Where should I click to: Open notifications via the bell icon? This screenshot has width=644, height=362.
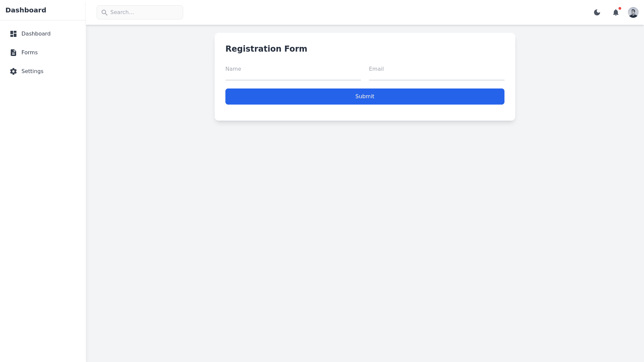point(615,13)
